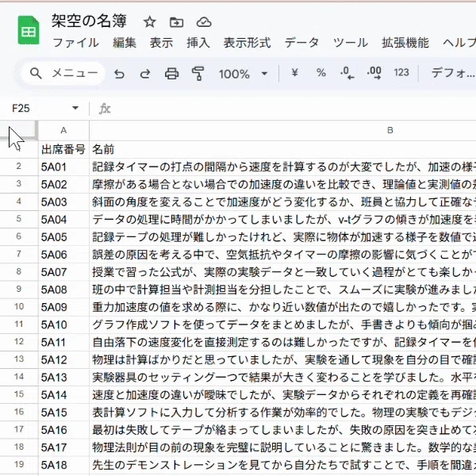Increase decimal places
This screenshot has width=476, height=476.
click(374, 73)
